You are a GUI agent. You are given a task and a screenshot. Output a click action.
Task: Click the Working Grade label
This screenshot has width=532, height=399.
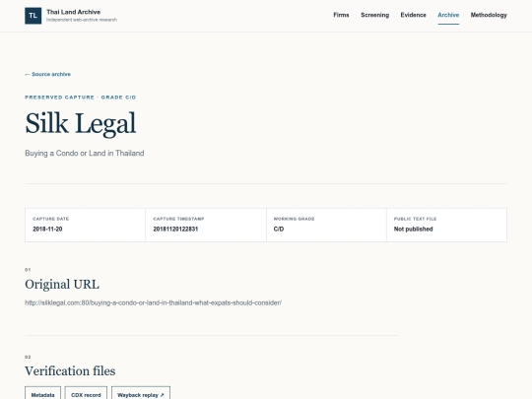click(x=294, y=219)
